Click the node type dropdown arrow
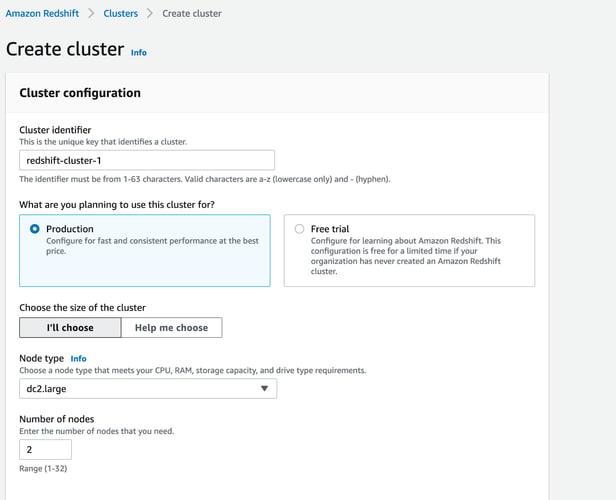Screen dimensions: 616x500 [x=264, y=388]
